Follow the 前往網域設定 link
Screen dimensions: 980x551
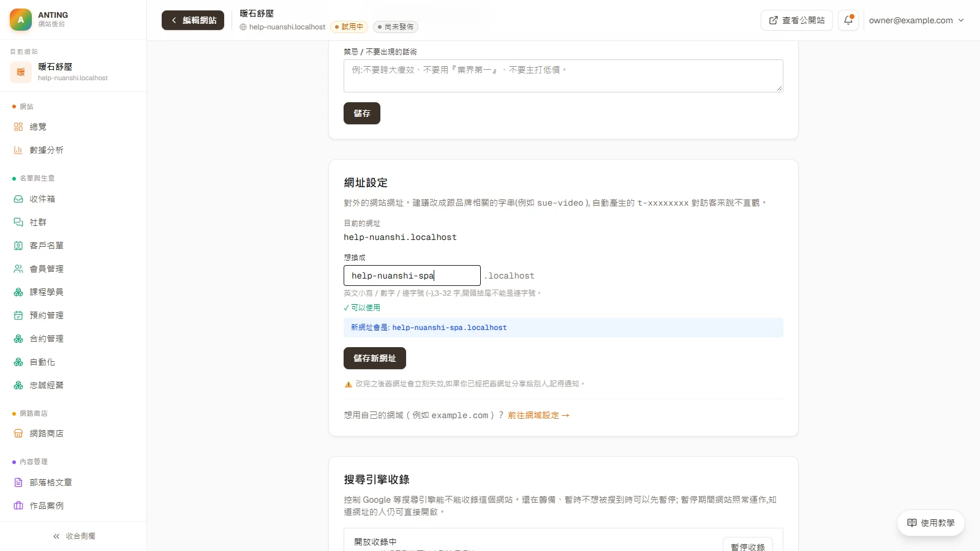[x=538, y=415]
